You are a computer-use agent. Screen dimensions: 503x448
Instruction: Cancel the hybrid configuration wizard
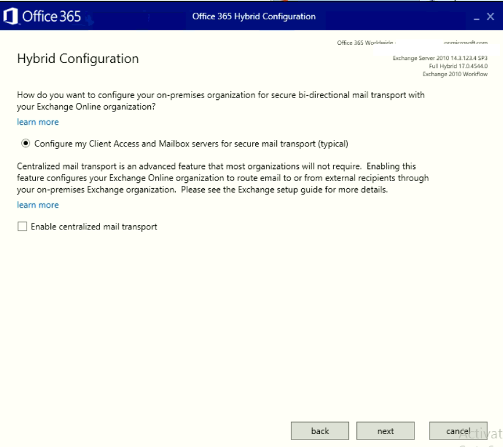[458, 431]
